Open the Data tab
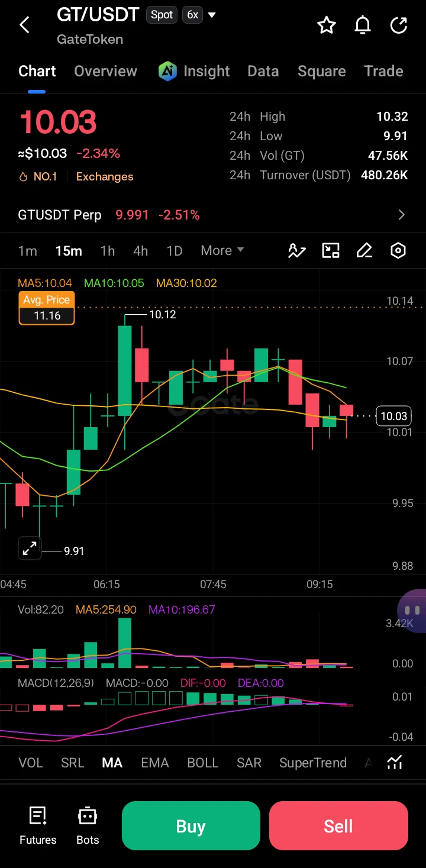 coord(263,71)
